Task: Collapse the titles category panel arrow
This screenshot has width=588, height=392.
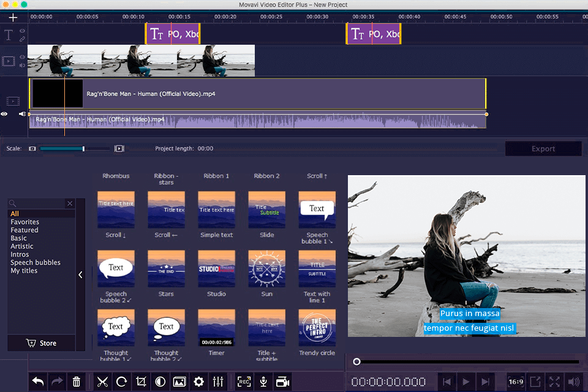Action: coord(80,275)
